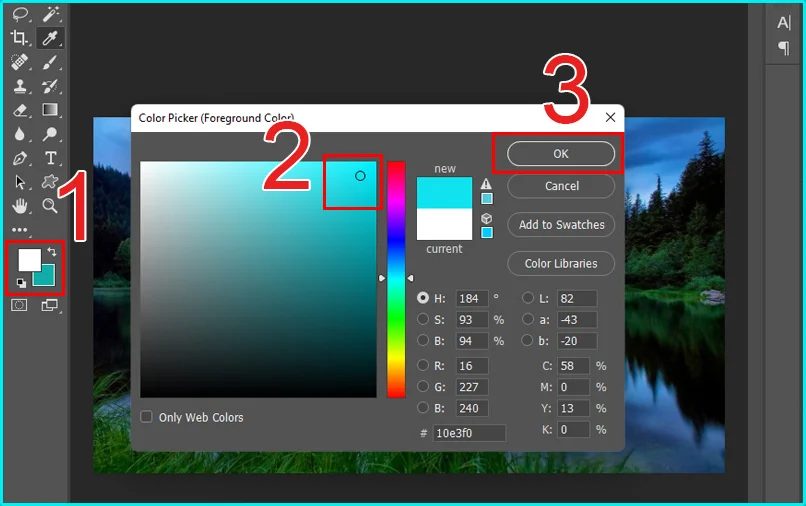Select the HSB brightness B radio button

pos(423,340)
